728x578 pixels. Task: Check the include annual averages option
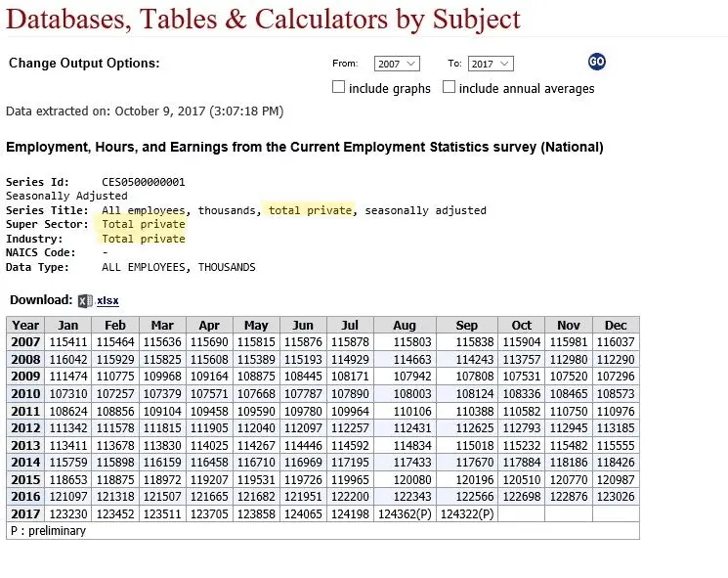[450, 87]
